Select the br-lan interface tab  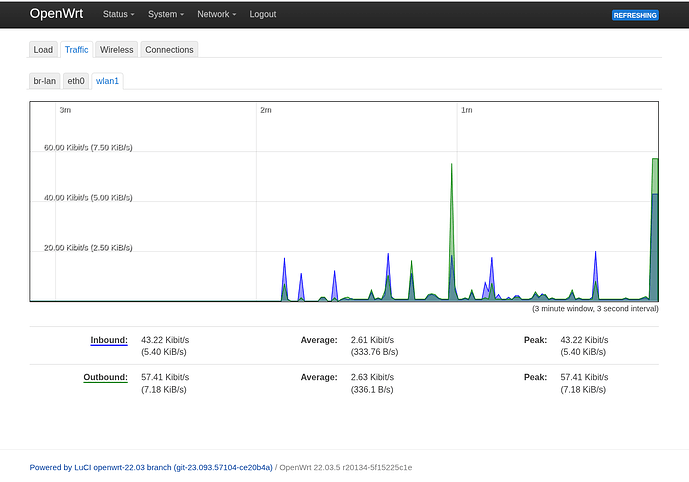coord(44,80)
